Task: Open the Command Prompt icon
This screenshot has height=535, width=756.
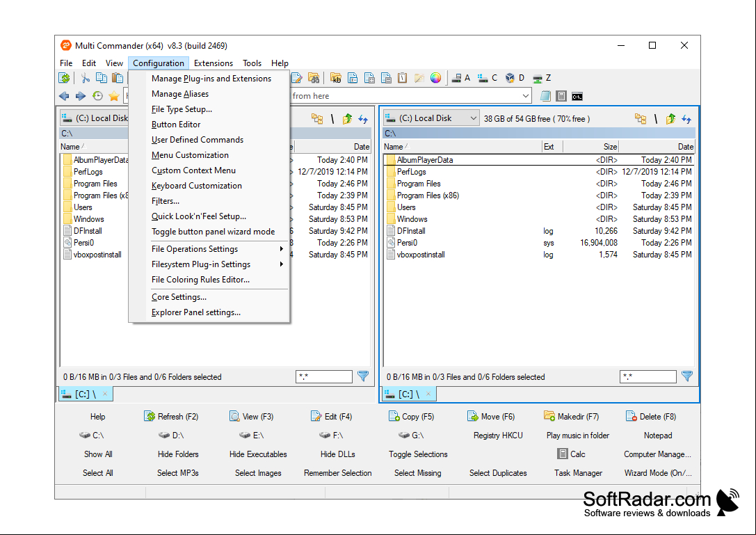Action: tap(577, 97)
